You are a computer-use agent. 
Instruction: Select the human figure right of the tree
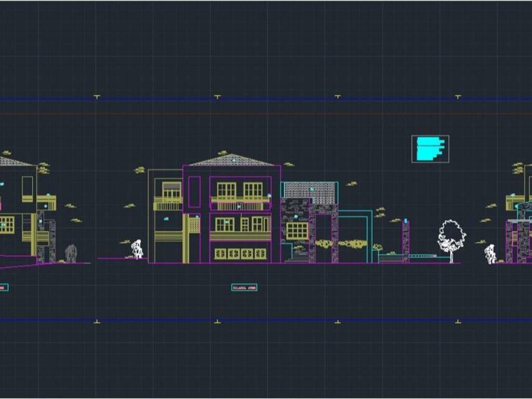coord(490,254)
